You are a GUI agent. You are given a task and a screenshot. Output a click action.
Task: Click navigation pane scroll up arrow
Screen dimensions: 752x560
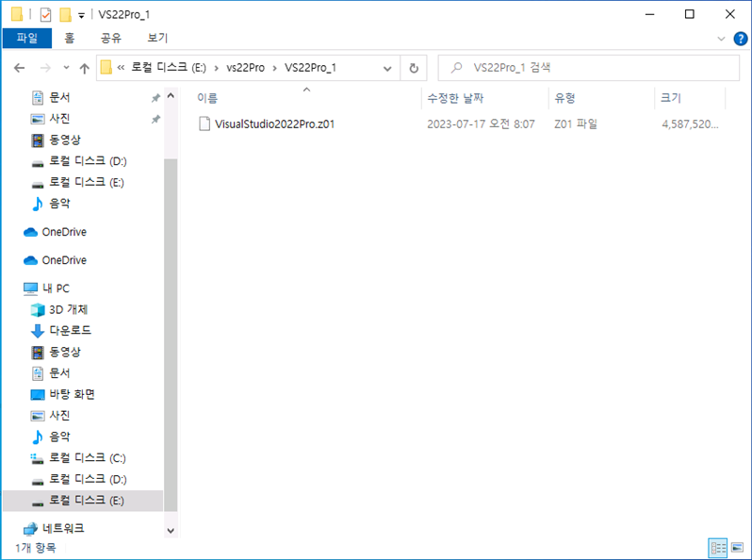[171, 96]
